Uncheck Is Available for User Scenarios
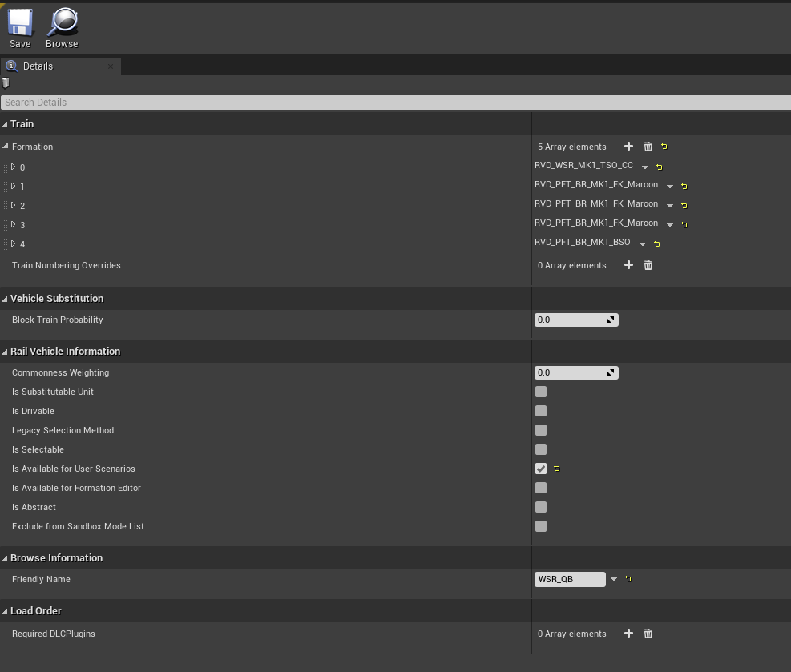The height and width of the screenshot is (672, 791). (x=541, y=469)
